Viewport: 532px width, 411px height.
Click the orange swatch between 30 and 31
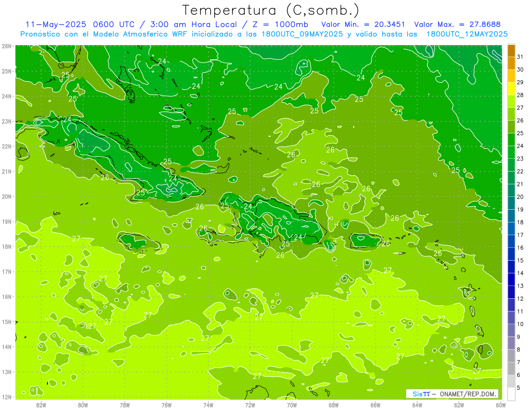[511, 63]
